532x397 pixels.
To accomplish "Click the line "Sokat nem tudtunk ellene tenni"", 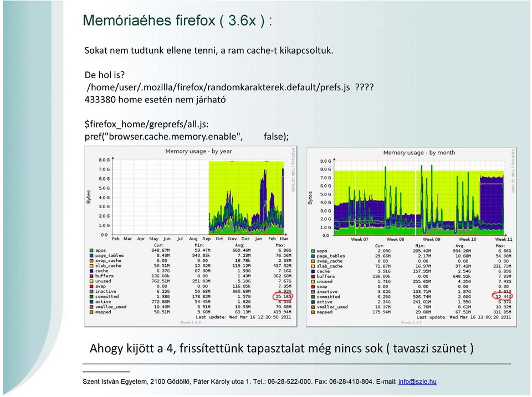I will point(209,50).
